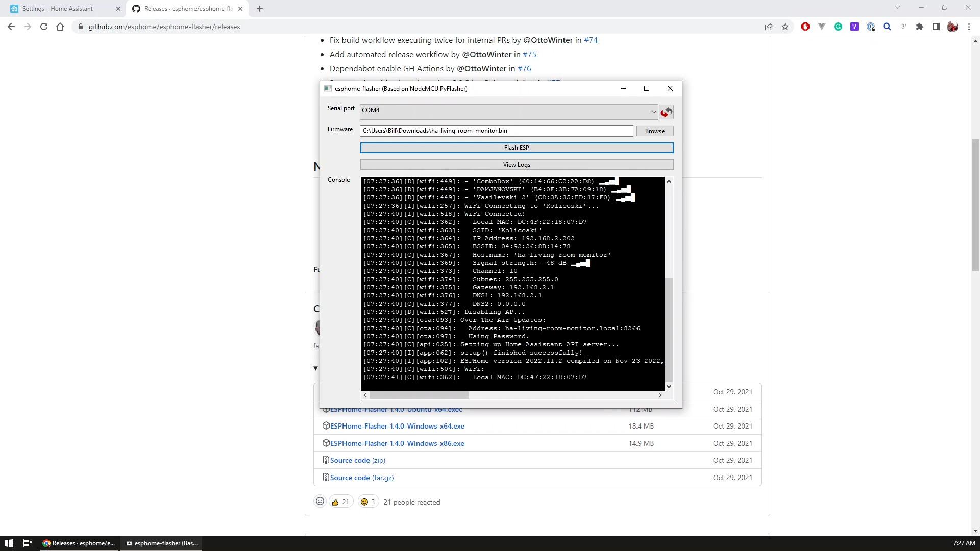Click ESPHome-Flasher-1.4.0-Ubuntu-x64.exec link
The height and width of the screenshot is (551, 980).
click(396, 409)
